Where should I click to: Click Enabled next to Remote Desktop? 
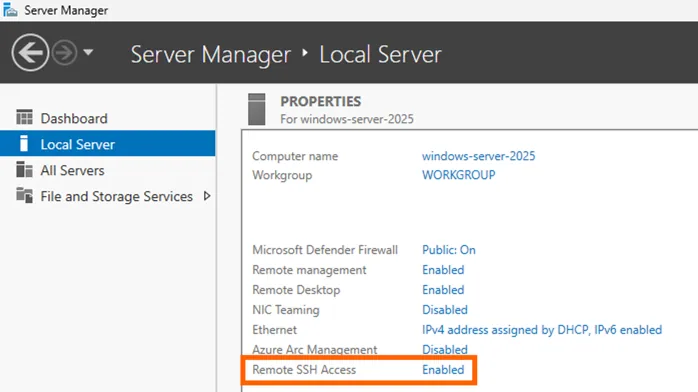tap(443, 290)
